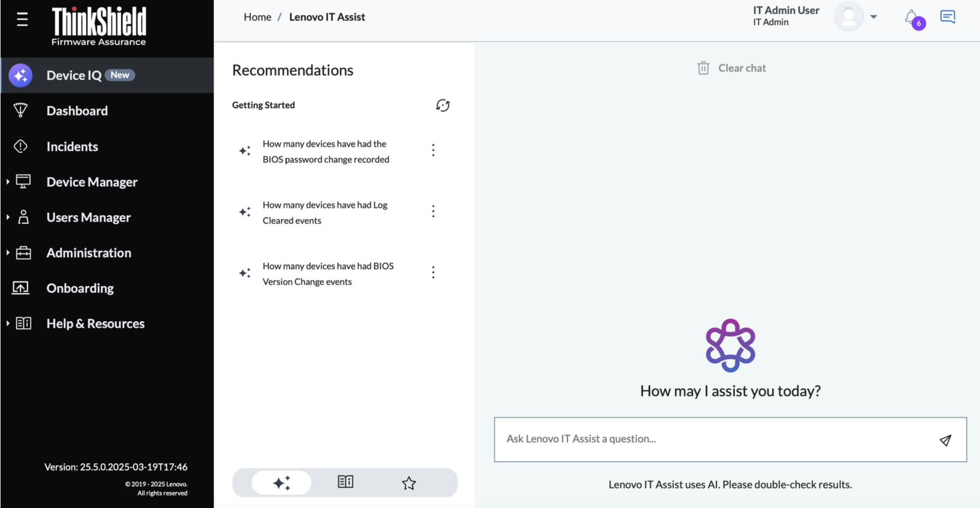Click the Clear chat button

pyautogui.click(x=732, y=68)
